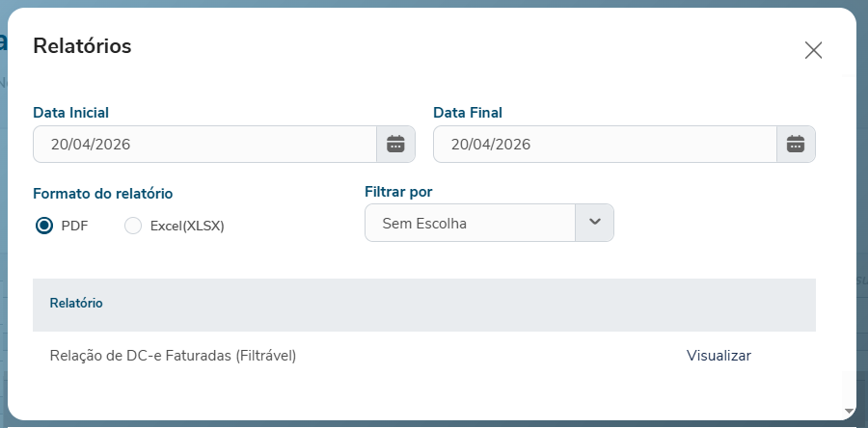Click the PDF format label text
This screenshot has height=428, width=868.
click(x=74, y=226)
